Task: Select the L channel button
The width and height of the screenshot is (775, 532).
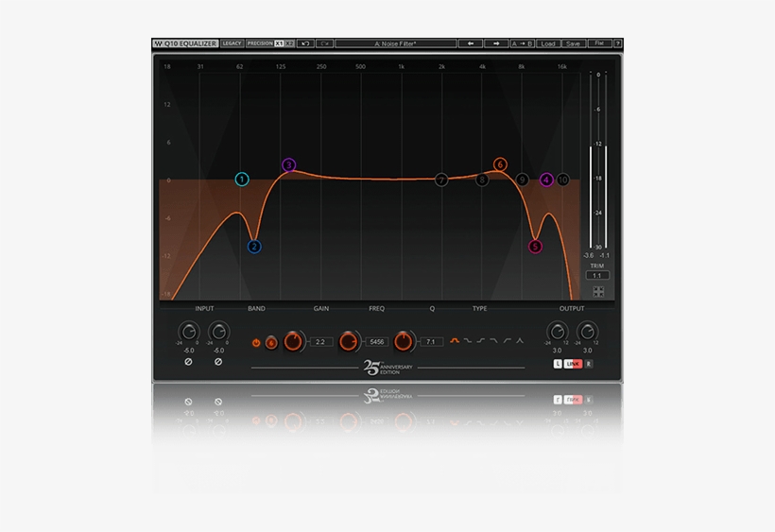Action: click(558, 364)
